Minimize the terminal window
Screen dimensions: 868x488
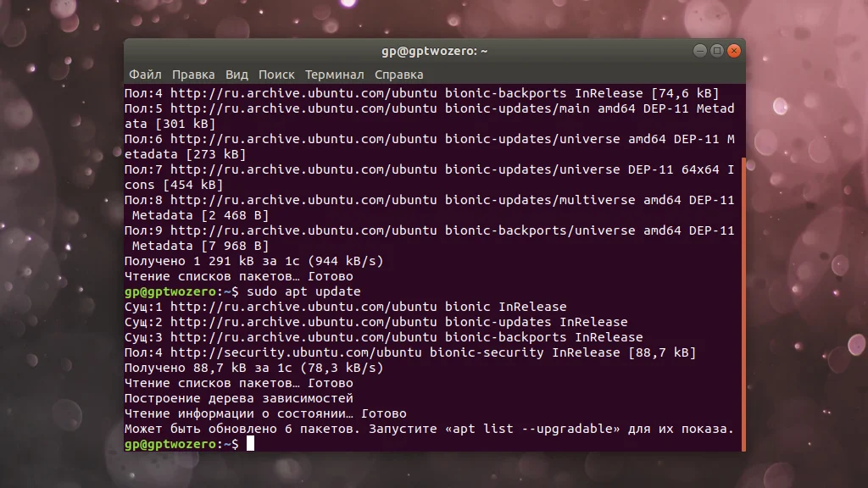(x=699, y=51)
